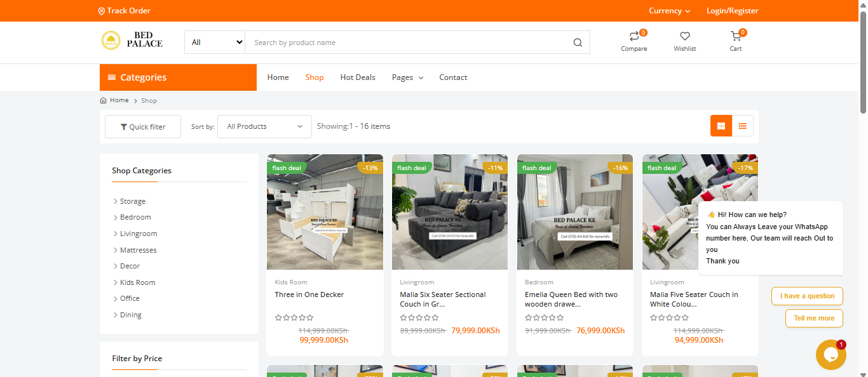Open the Sort by All Products dropdown
The height and width of the screenshot is (377, 868).
point(264,126)
